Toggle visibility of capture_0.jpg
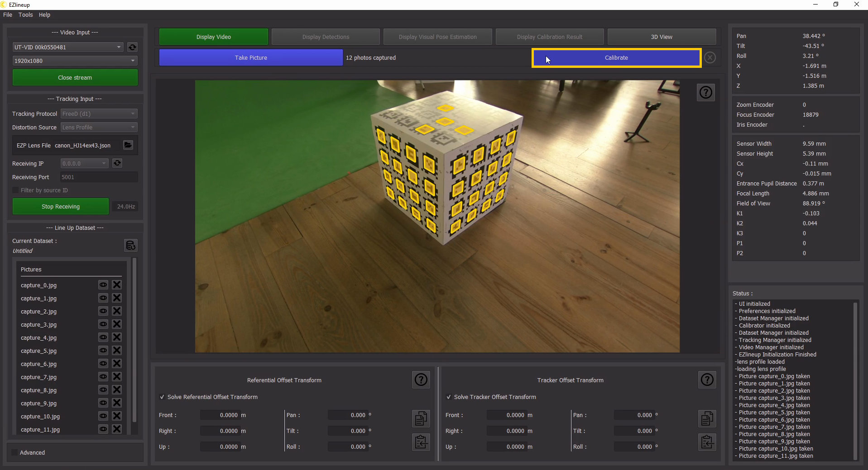 [x=103, y=285]
